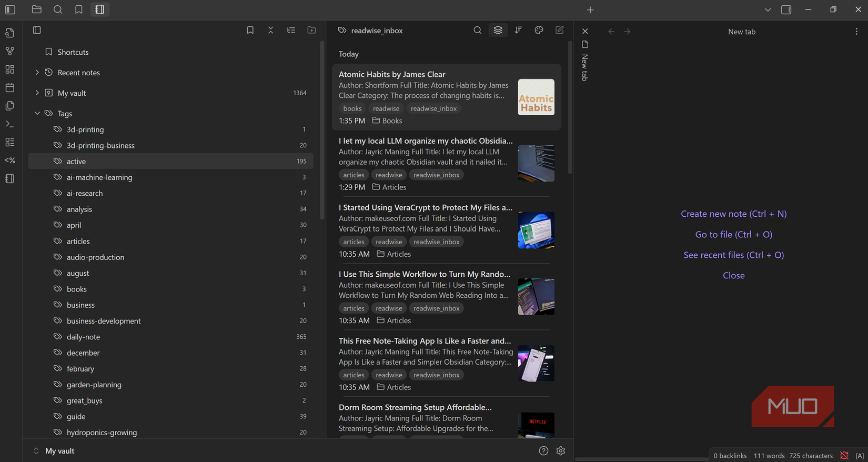Open help icon at navigator bottom
Image resolution: width=868 pixels, height=462 pixels.
[543, 451]
